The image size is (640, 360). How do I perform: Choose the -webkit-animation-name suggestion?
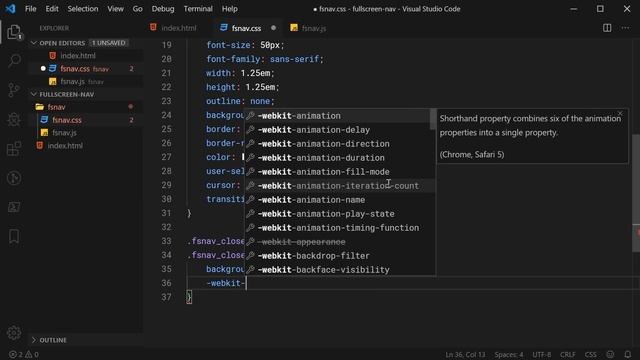[x=340, y=200]
